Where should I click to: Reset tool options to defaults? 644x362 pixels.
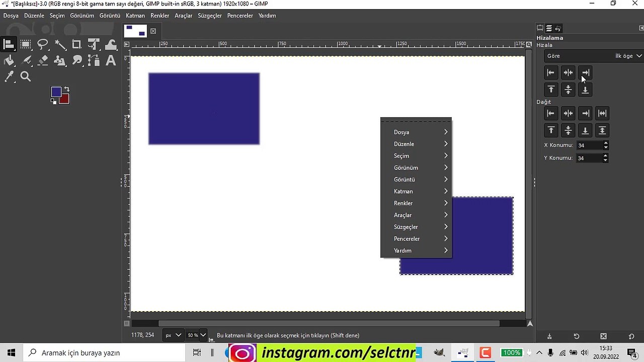pos(631,336)
